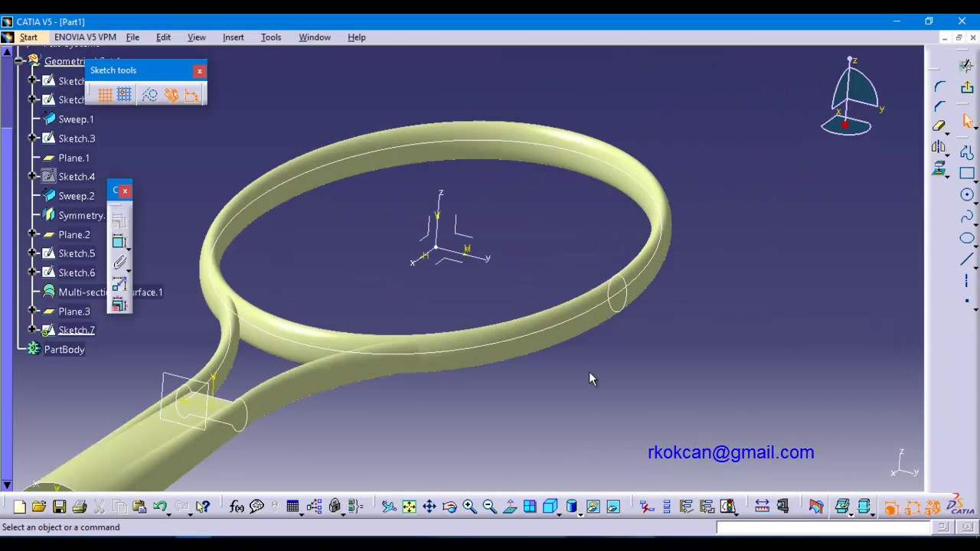This screenshot has height=551, width=980.
Task: Close the Sketch tools toolbar
Action: (x=199, y=70)
